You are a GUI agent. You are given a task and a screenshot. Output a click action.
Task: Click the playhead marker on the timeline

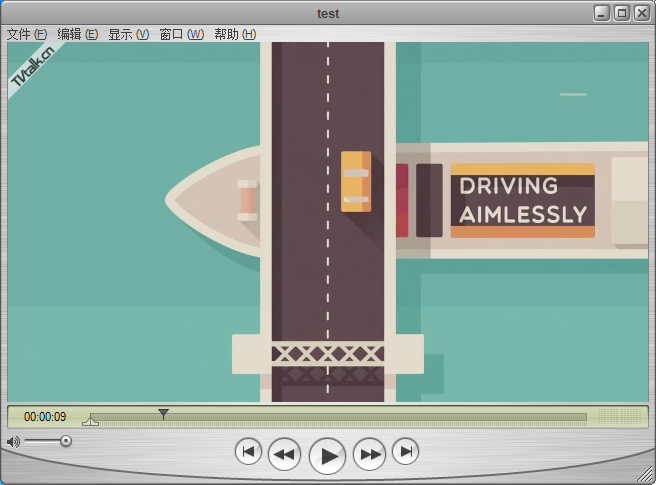164,414
